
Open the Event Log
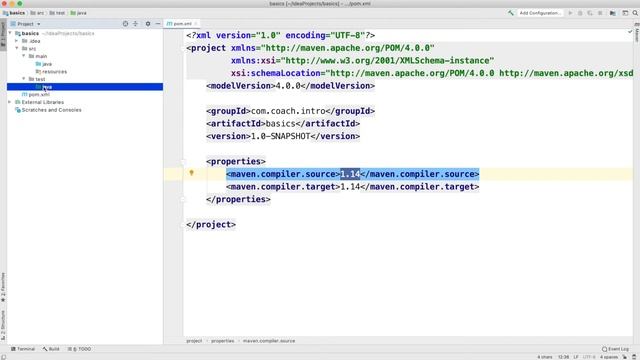tap(615, 349)
